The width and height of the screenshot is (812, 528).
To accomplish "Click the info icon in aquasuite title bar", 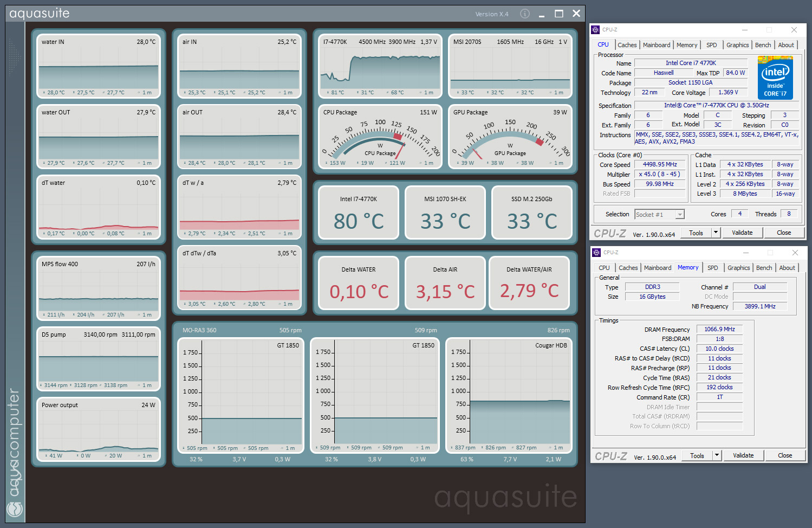I will pos(524,14).
